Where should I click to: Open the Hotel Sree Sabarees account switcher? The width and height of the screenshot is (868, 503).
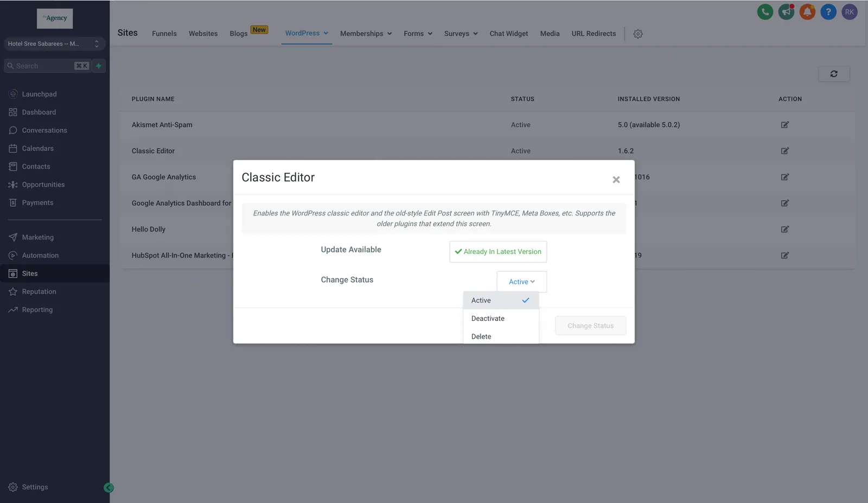click(54, 43)
